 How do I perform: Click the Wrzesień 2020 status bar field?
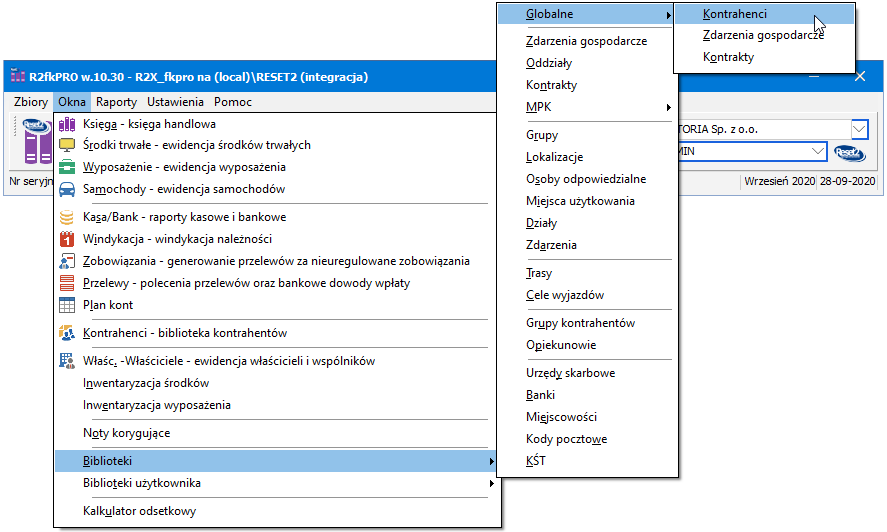pos(779,181)
